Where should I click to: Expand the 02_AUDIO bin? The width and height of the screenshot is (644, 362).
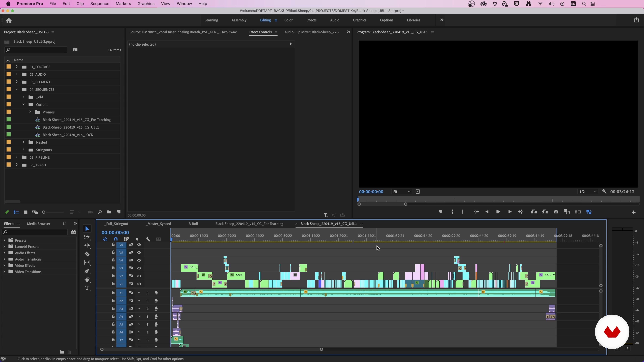tap(17, 74)
